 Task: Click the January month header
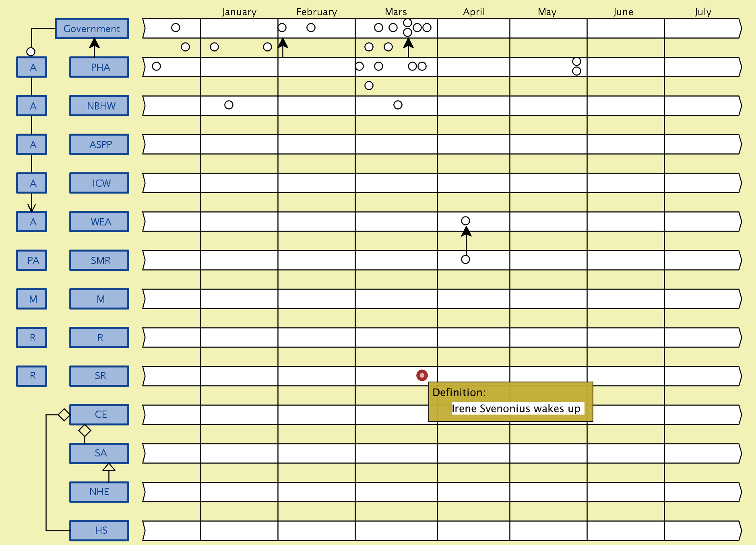pos(239,12)
